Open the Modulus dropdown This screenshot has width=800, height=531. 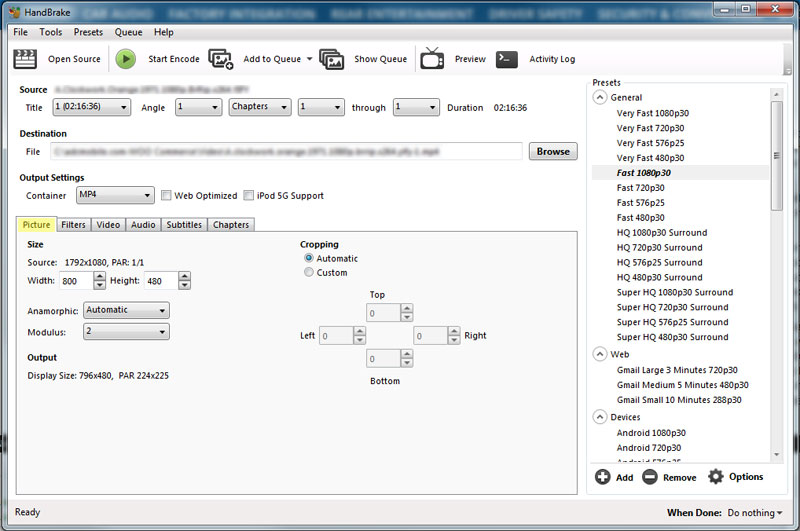pos(127,332)
